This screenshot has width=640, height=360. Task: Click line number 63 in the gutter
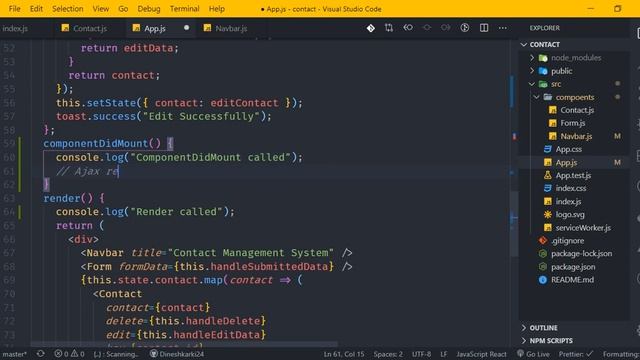click(x=9, y=198)
